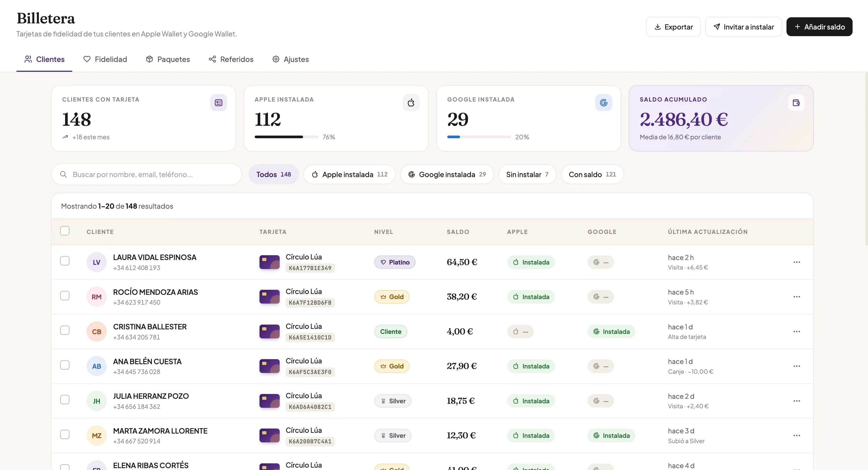Screen dimensions: 868x470
Task: Focus the Buscar por nombre search field
Action: 147,174
